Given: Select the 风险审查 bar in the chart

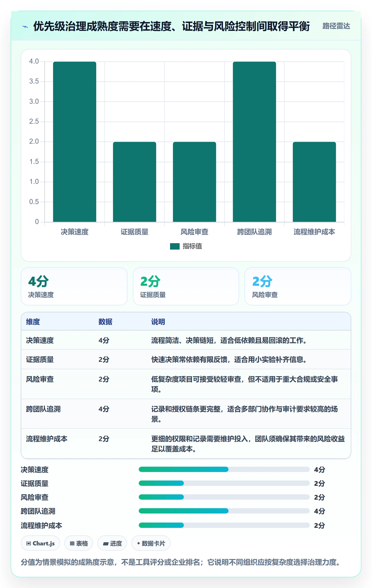Looking at the screenshot, I should (195, 182).
